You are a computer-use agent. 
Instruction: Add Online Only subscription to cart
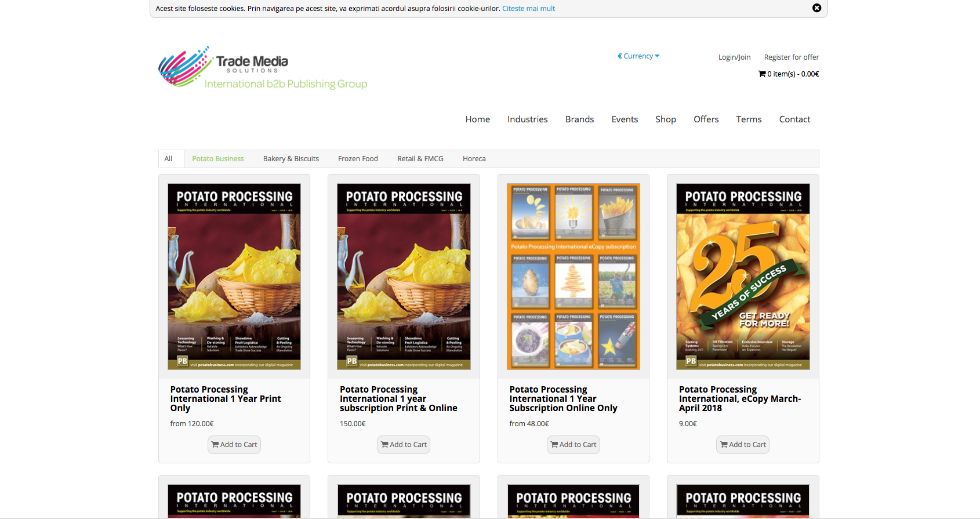click(574, 445)
